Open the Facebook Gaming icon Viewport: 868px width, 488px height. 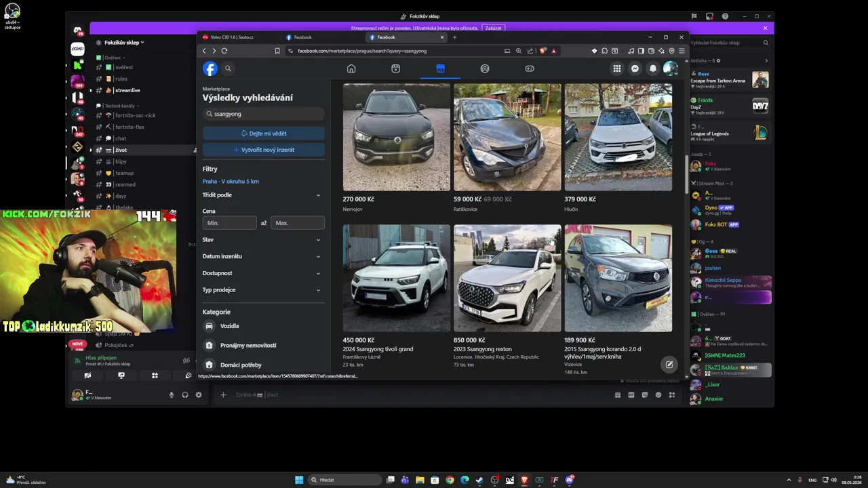(530, 68)
